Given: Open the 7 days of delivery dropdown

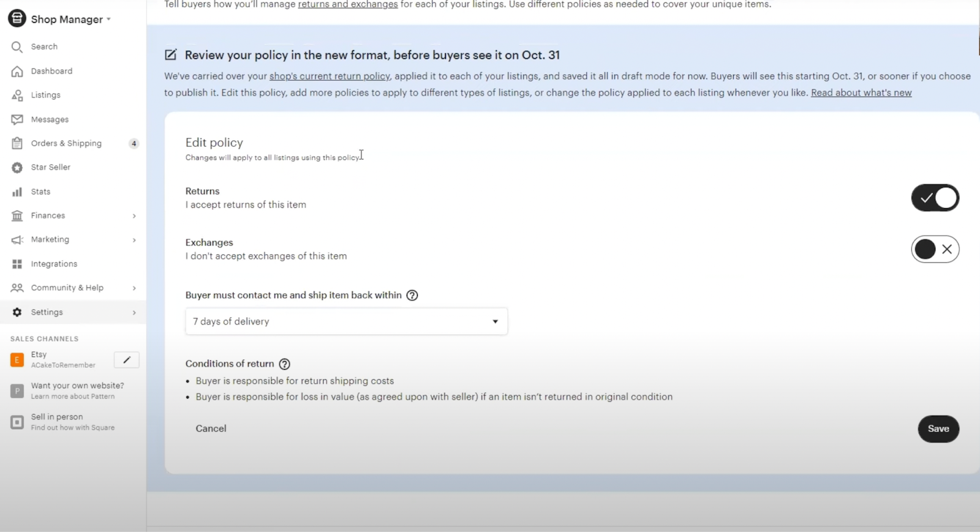Looking at the screenshot, I should pyautogui.click(x=346, y=321).
